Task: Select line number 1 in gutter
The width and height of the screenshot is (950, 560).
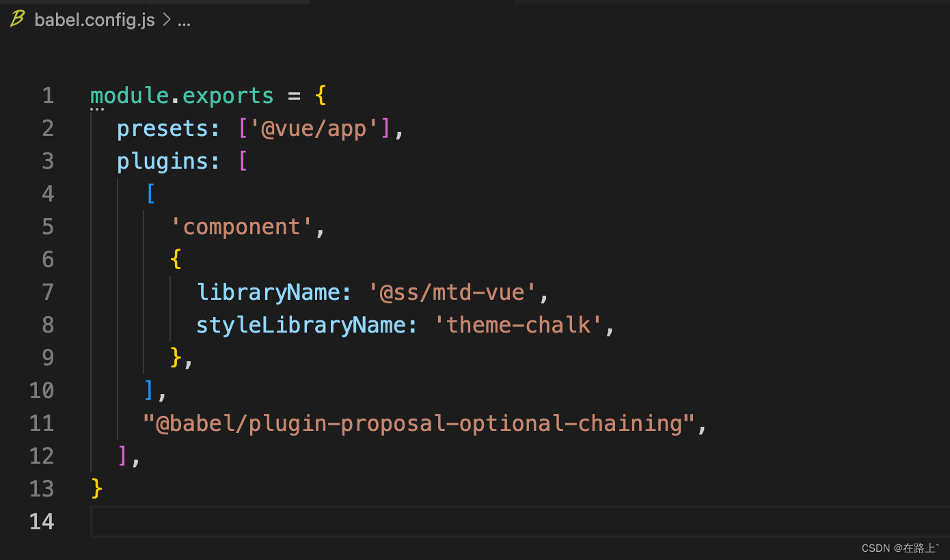Action: [48, 96]
